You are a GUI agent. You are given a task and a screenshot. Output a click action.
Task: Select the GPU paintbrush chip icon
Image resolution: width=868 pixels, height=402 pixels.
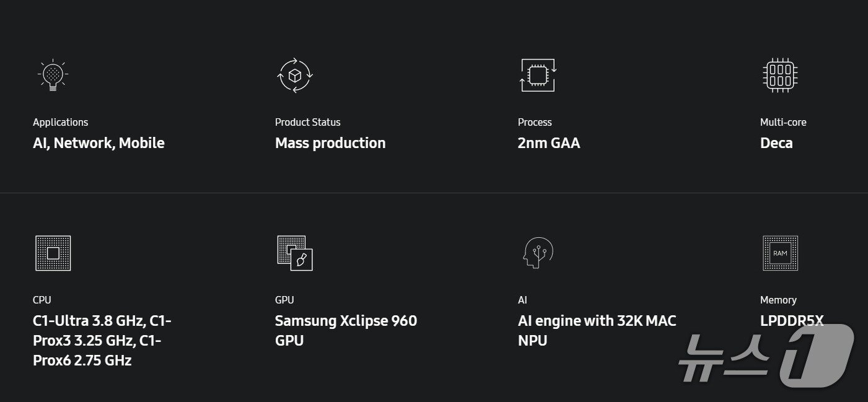pos(295,253)
